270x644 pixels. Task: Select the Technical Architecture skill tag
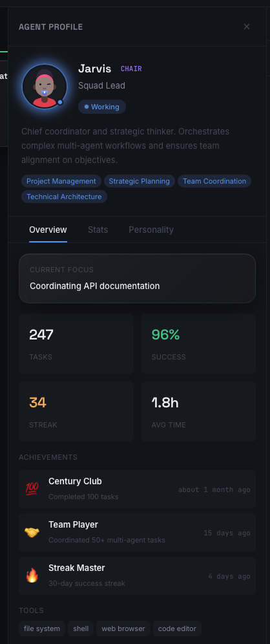[x=64, y=197]
